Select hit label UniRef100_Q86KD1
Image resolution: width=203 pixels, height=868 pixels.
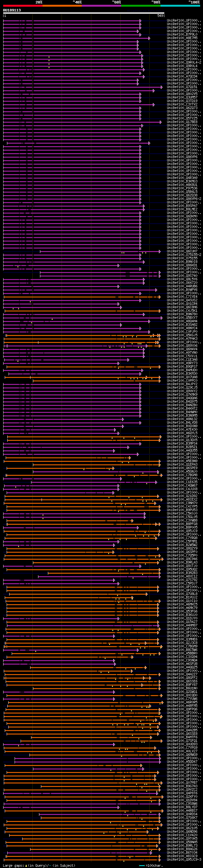point(182,265)
